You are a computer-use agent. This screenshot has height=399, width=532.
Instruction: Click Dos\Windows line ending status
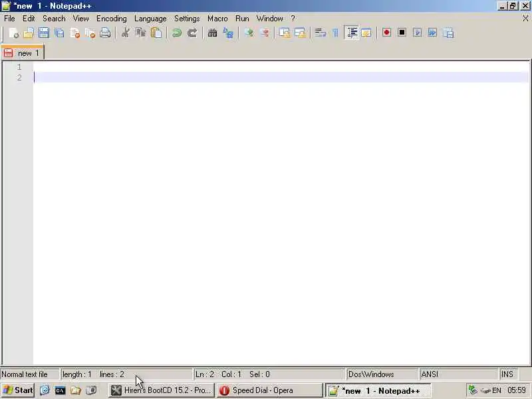382,374
